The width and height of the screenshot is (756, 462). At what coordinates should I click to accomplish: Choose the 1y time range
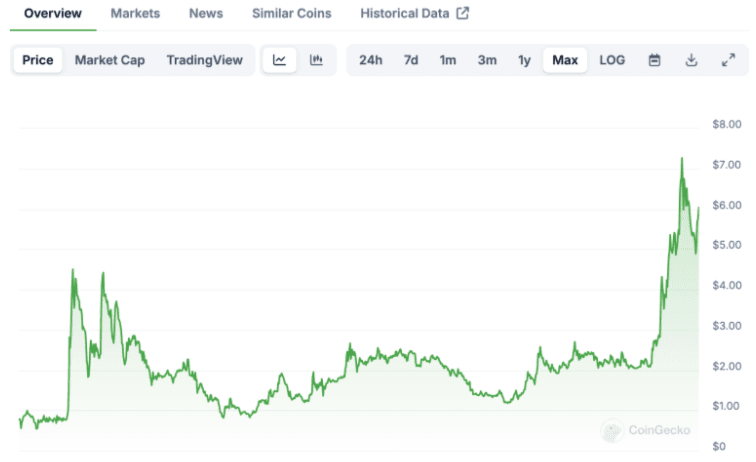[524, 60]
